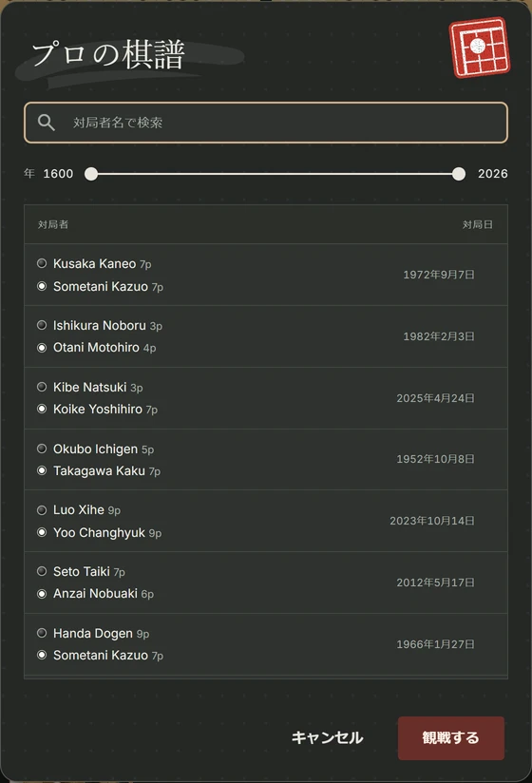This screenshot has width=532, height=783.
Task: Click black stone icon beside Luo Xihe
Action: tap(42, 510)
